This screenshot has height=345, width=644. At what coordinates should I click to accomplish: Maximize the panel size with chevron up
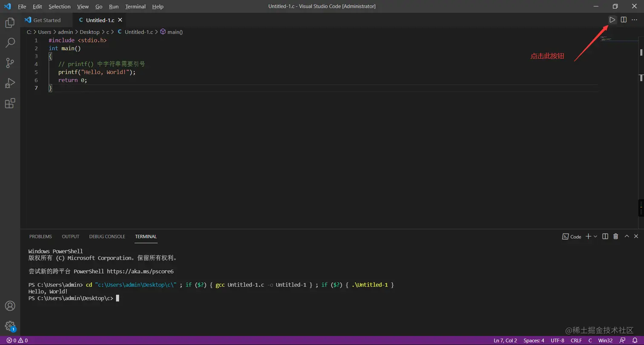point(627,236)
